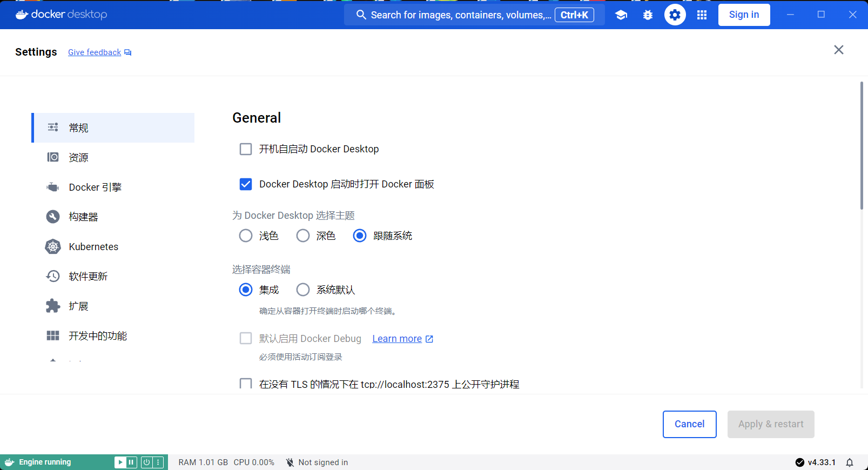Uncheck 启动时打开 Docker 面板 checkbox
Image resolution: width=868 pixels, height=470 pixels.
pos(246,184)
